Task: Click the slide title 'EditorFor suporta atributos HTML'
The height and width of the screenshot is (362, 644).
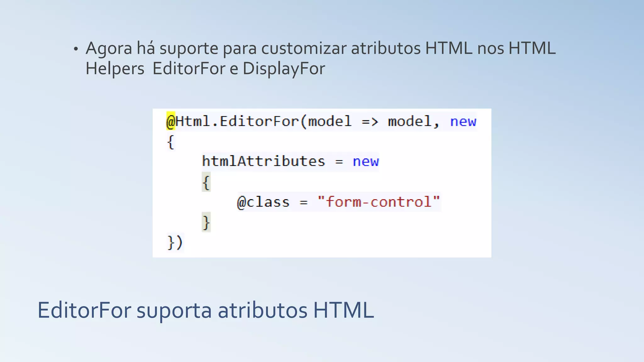Action: coord(206,310)
